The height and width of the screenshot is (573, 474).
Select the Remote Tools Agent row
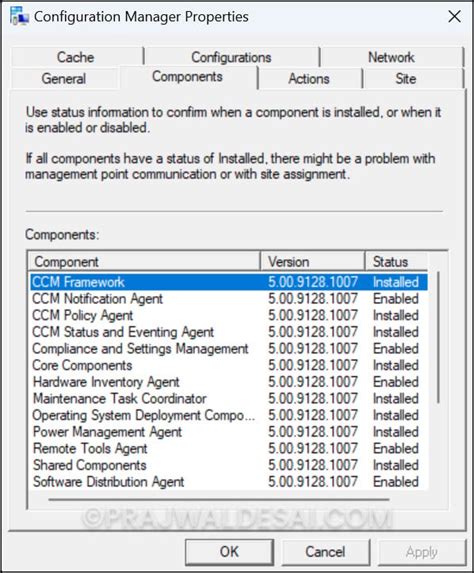[x=229, y=448]
